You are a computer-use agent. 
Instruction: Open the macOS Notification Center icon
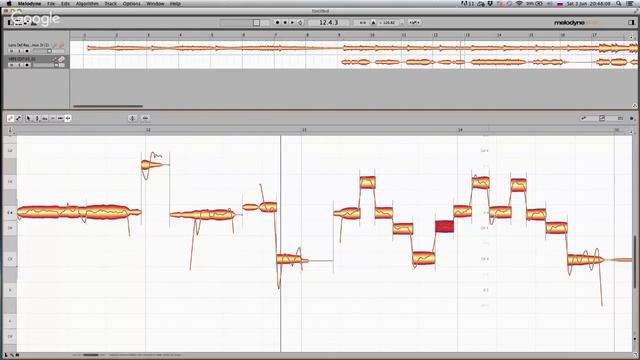631,4
